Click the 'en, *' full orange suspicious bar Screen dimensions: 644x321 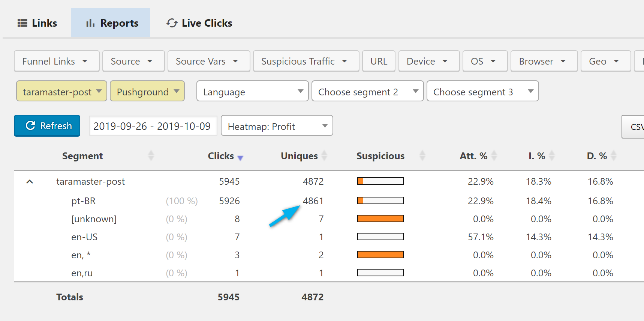click(380, 255)
